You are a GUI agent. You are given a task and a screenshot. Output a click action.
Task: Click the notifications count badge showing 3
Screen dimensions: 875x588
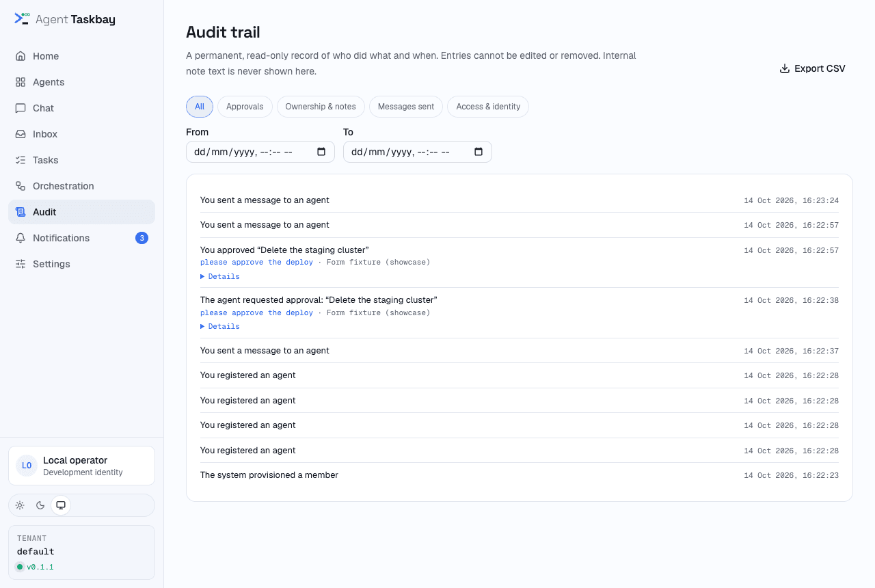(x=142, y=238)
